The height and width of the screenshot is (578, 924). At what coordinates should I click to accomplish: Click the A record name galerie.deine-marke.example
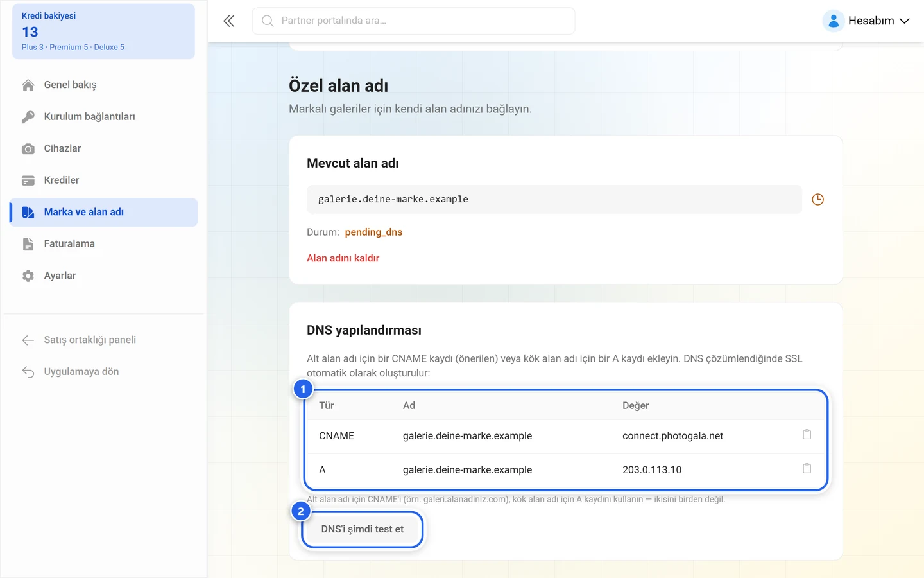tap(467, 470)
